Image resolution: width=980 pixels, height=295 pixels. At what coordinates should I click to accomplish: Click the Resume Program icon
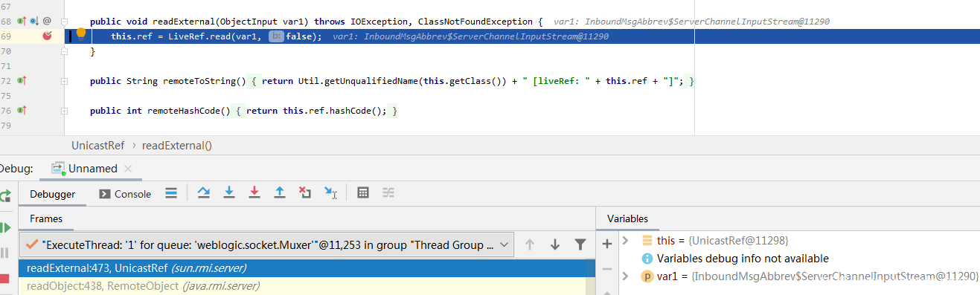[4, 227]
